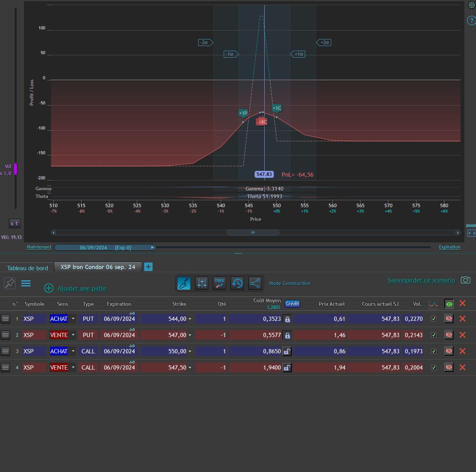Open the VENTE direction dropdown on leg 4

(x=73, y=368)
